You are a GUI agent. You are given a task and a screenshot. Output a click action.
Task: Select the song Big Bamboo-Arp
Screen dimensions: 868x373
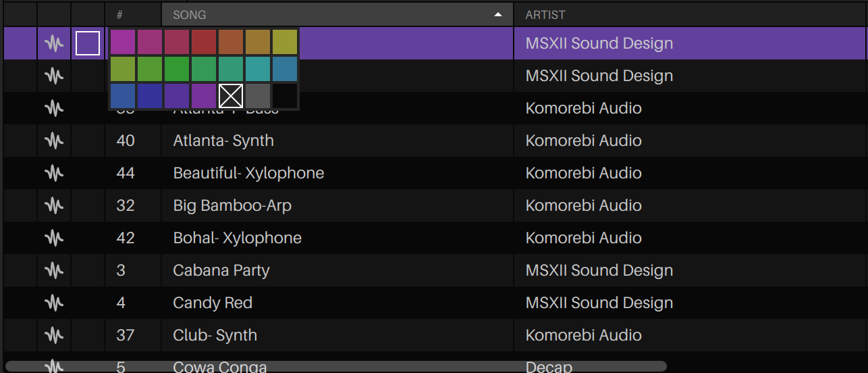point(232,205)
